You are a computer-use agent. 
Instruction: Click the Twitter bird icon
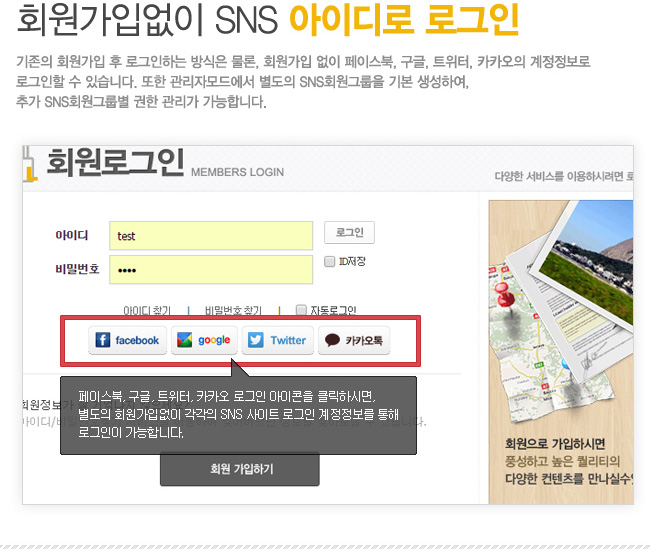(255, 340)
